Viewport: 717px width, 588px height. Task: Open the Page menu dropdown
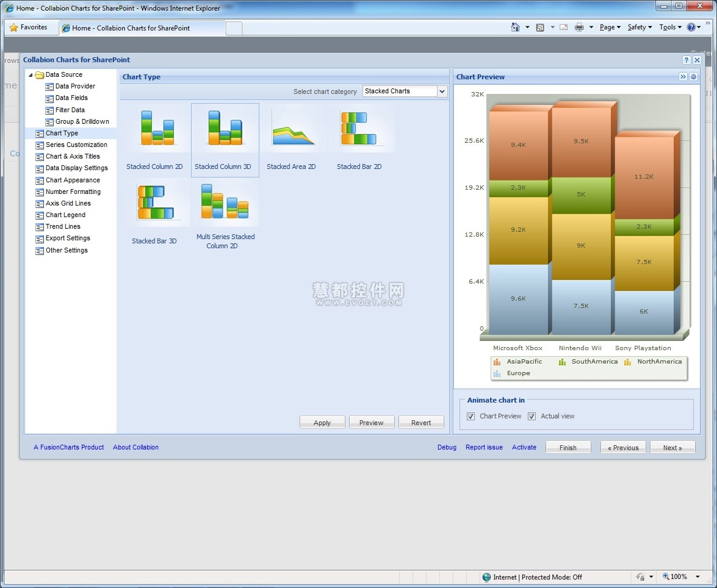(610, 27)
